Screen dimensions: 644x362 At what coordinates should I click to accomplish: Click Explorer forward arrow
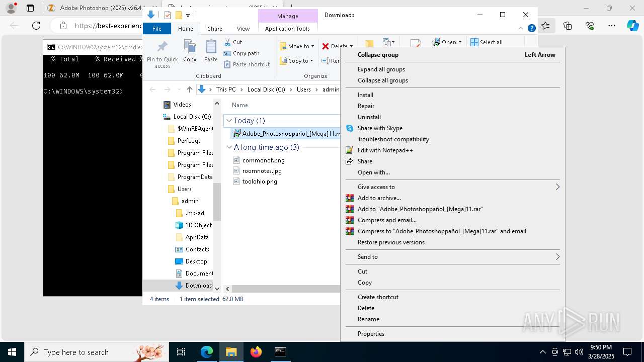pyautogui.click(x=167, y=89)
